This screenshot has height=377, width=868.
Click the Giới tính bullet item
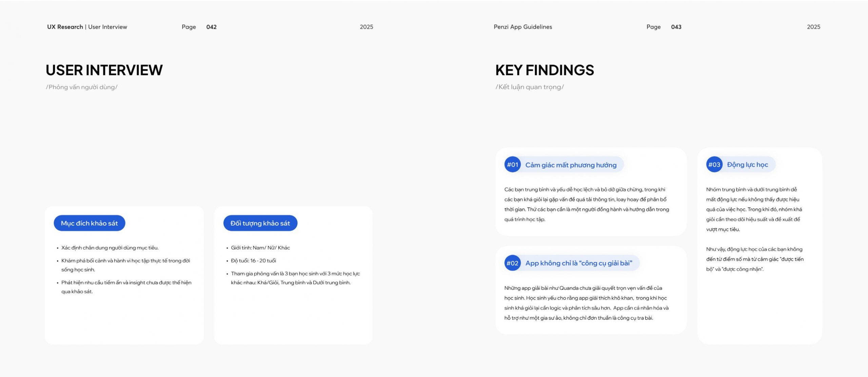click(x=260, y=248)
